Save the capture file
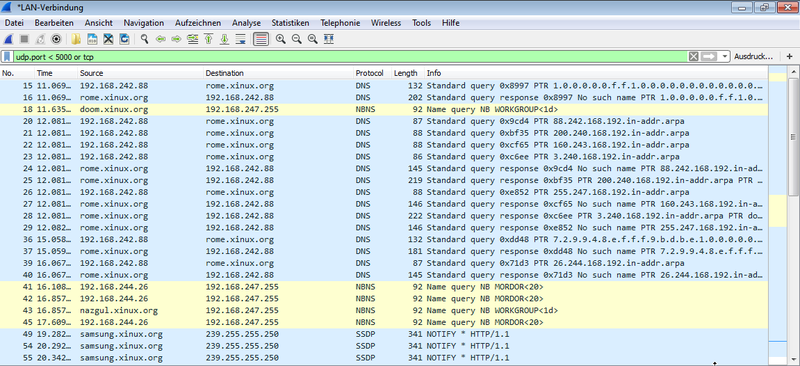 click(x=92, y=39)
